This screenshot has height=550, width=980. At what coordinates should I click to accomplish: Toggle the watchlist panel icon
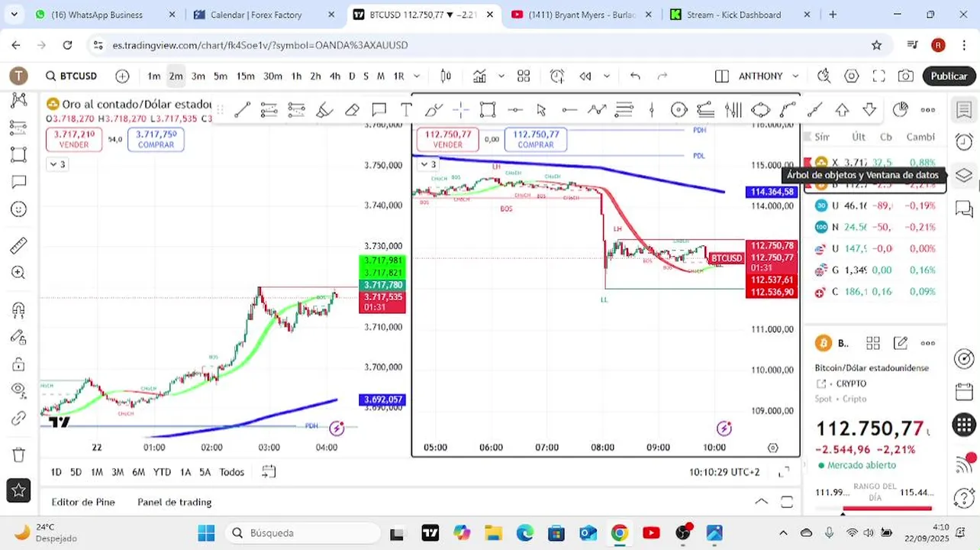point(964,110)
